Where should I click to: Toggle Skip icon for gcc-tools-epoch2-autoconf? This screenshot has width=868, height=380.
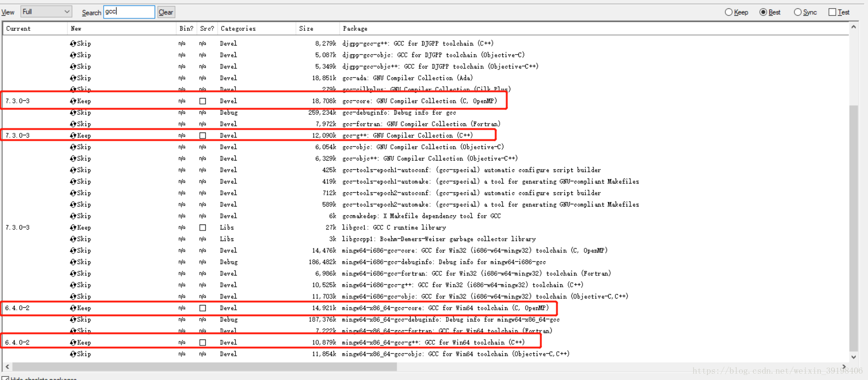coord(73,193)
